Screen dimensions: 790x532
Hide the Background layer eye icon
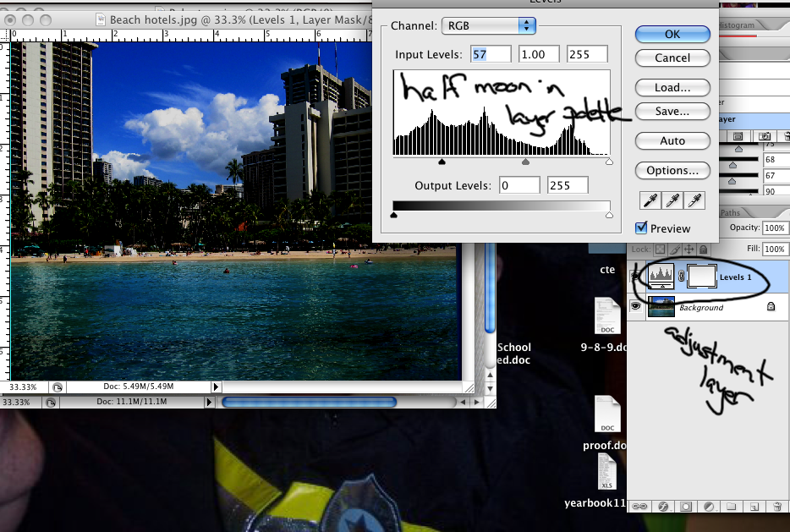[x=636, y=308]
